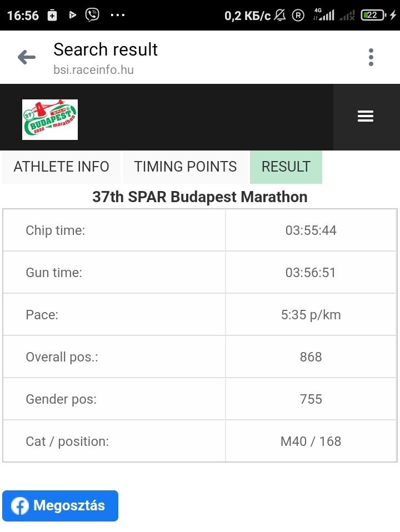
Task: Tap the back arrow icon
Action: tap(26, 57)
